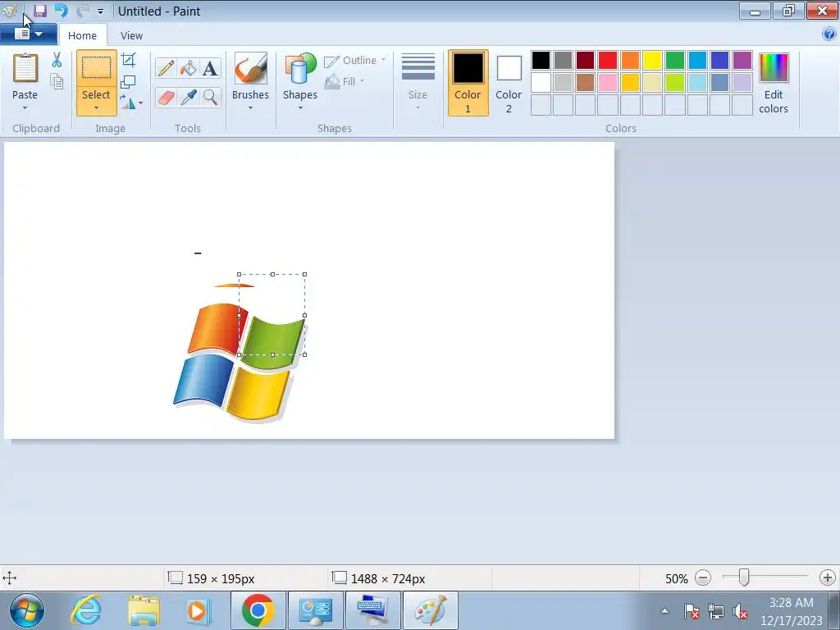
Task: Switch to the Home ribbon tab
Action: [x=83, y=35]
